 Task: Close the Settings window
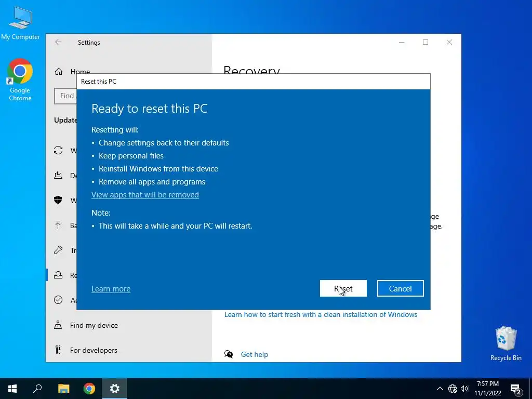tap(449, 43)
